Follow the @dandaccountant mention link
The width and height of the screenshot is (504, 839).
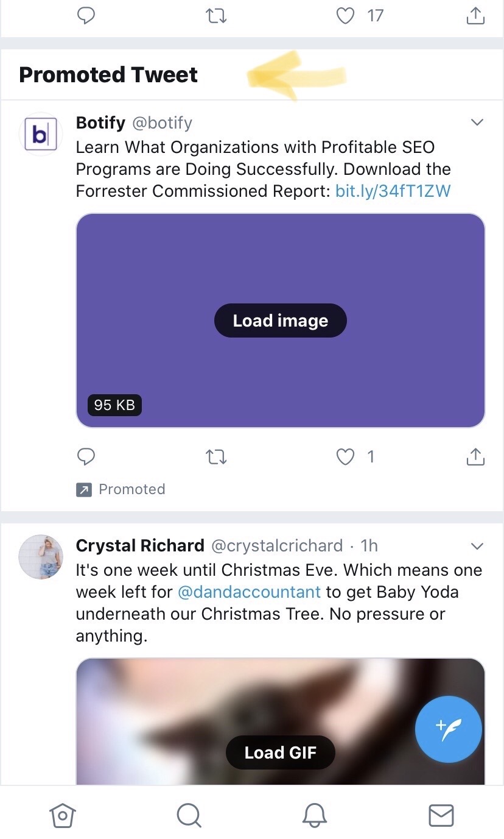click(250, 592)
